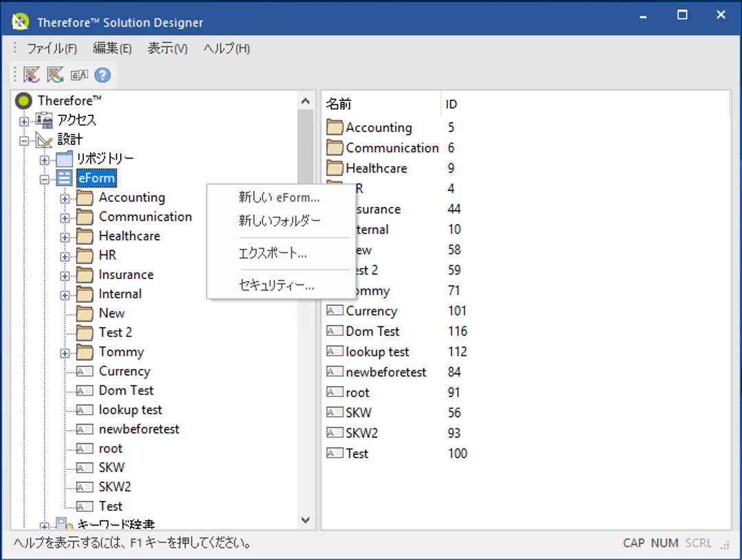Expand the Accounting folder in tree

tap(65, 199)
